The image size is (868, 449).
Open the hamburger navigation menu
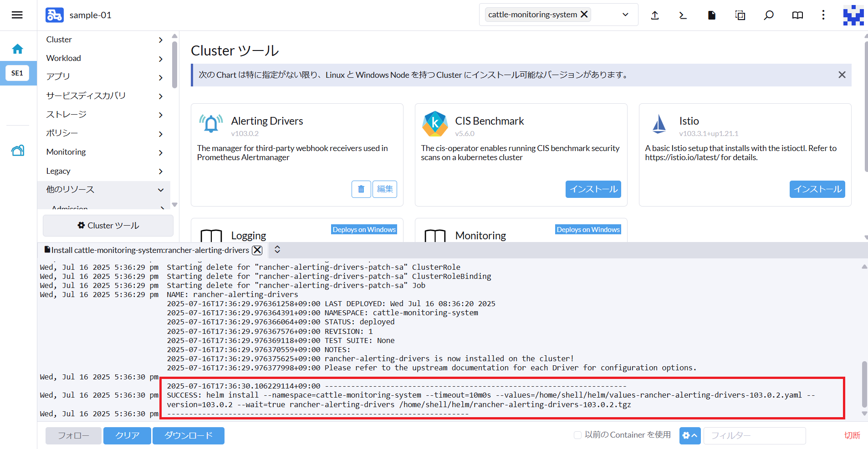[x=17, y=15]
